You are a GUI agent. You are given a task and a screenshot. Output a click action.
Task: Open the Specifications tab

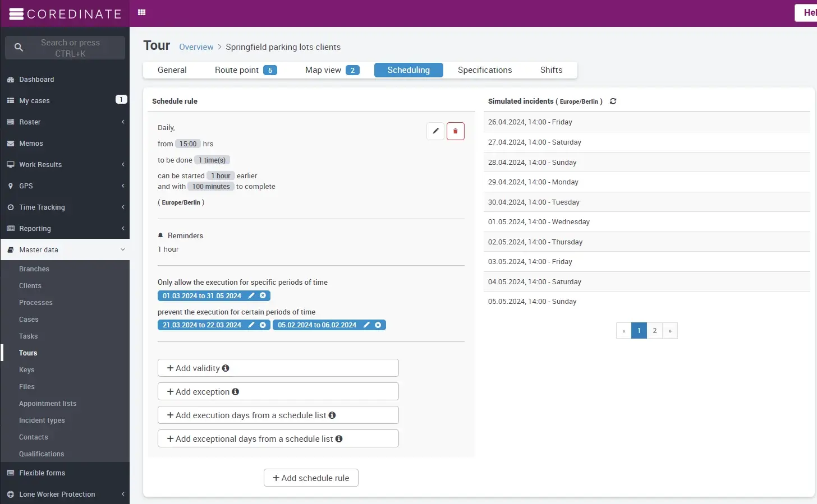484,70
